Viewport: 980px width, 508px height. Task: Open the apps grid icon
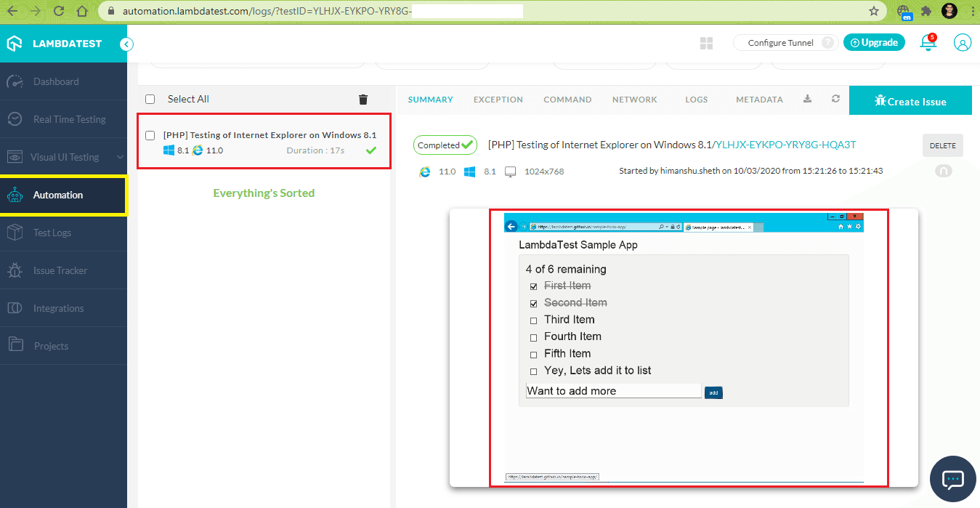pyautogui.click(x=706, y=44)
